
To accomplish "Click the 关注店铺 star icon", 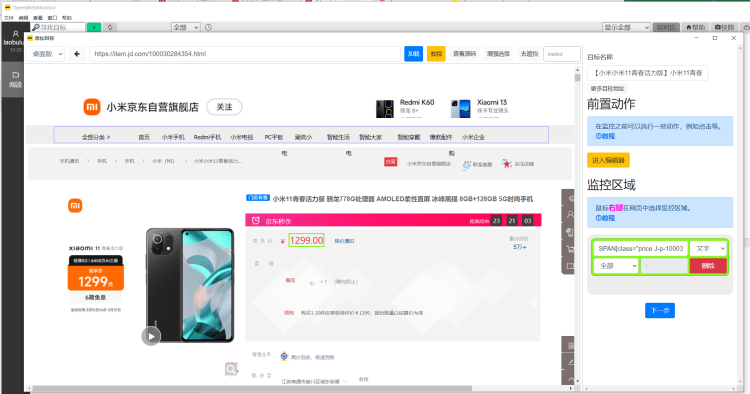I will (x=507, y=164).
